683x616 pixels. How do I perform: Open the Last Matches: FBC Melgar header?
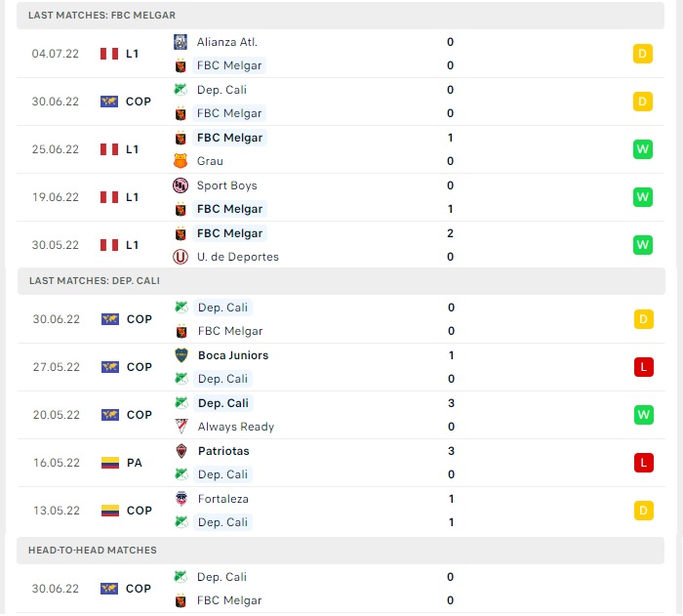[x=341, y=16]
